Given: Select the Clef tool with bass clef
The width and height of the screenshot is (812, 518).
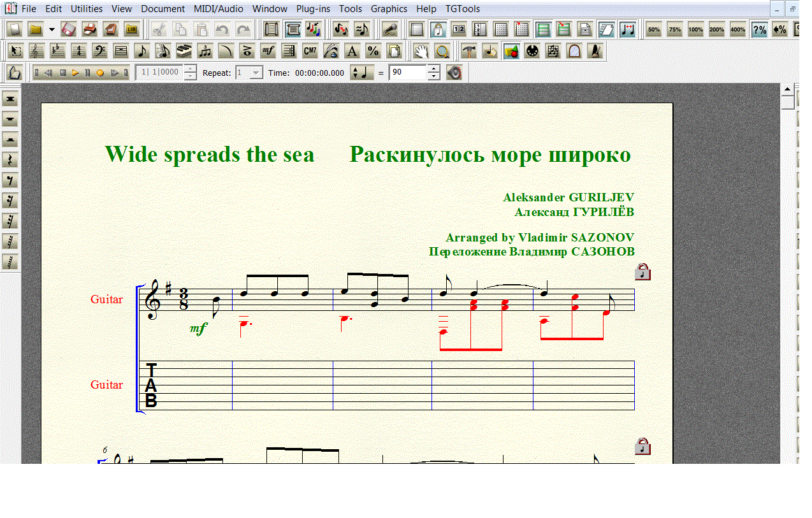Looking at the screenshot, I should [x=99, y=52].
